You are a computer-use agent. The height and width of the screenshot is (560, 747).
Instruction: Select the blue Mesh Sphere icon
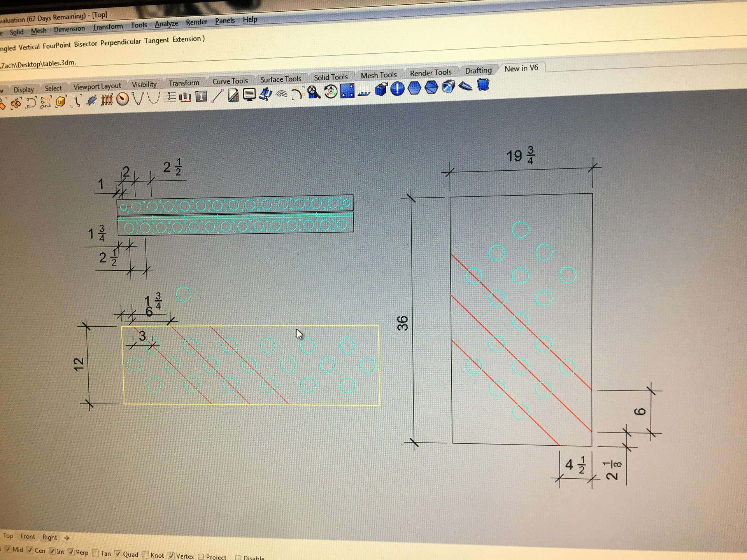(397, 89)
